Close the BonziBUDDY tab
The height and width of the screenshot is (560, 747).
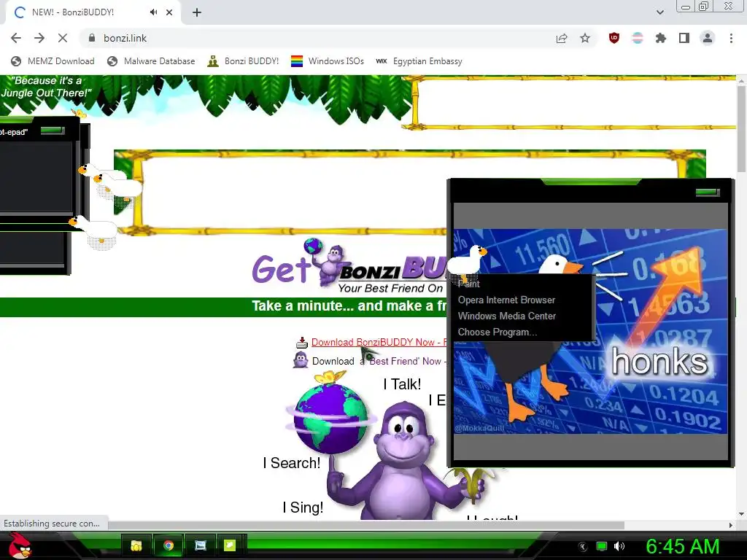point(169,12)
